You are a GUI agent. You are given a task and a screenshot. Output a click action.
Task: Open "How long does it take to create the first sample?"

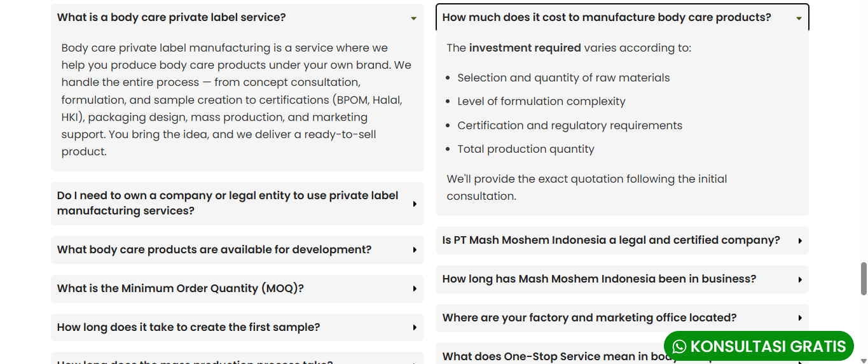[x=188, y=328]
